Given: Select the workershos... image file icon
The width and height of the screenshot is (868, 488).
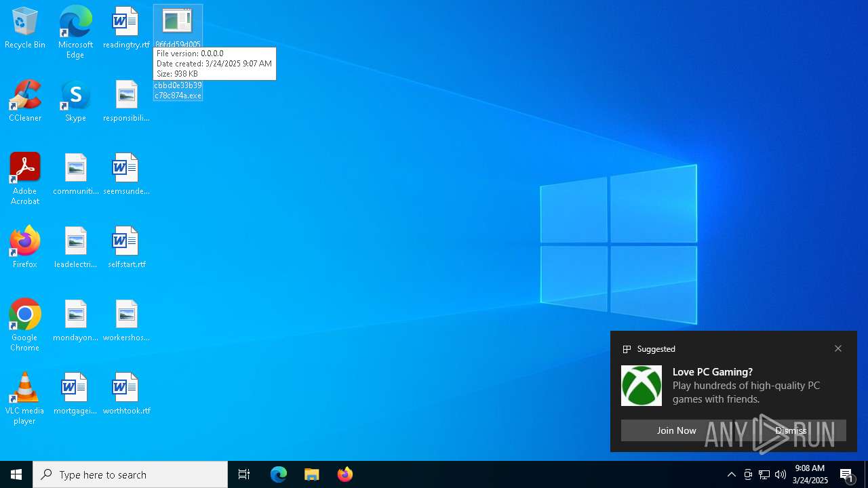Looking at the screenshot, I should [126, 321].
